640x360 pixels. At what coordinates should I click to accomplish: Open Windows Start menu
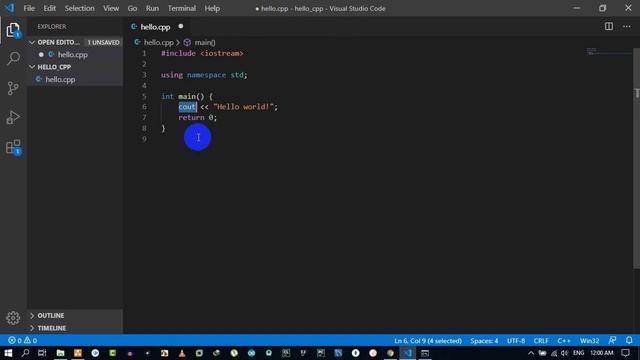[x=8, y=353]
